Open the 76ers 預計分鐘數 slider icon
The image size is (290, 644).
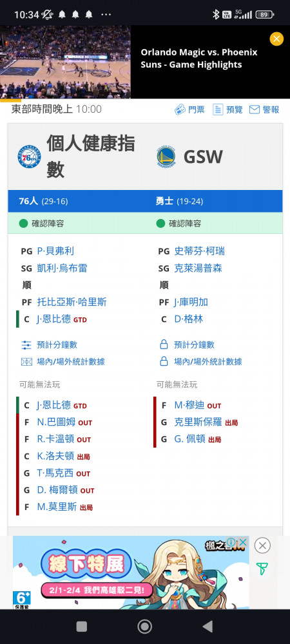26,345
